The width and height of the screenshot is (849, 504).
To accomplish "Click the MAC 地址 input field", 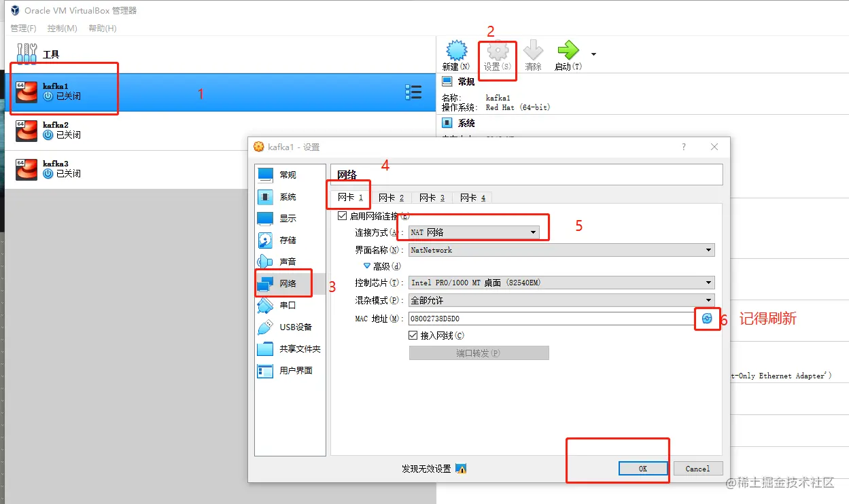I will point(552,318).
